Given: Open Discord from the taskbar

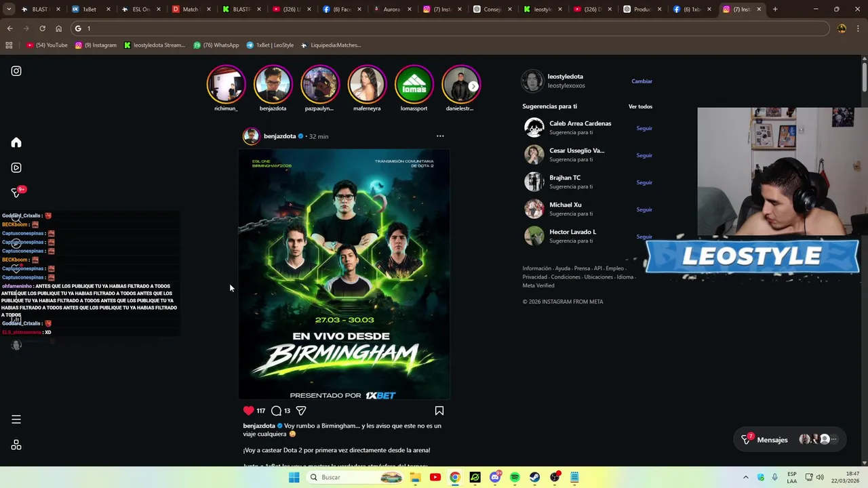Looking at the screenshot, I should tap(495, 477).
